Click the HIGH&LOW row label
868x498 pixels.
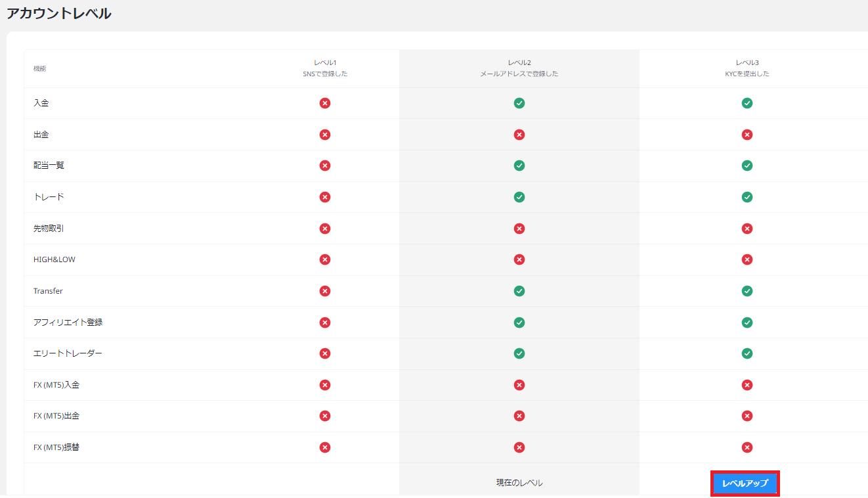[54, 260]
